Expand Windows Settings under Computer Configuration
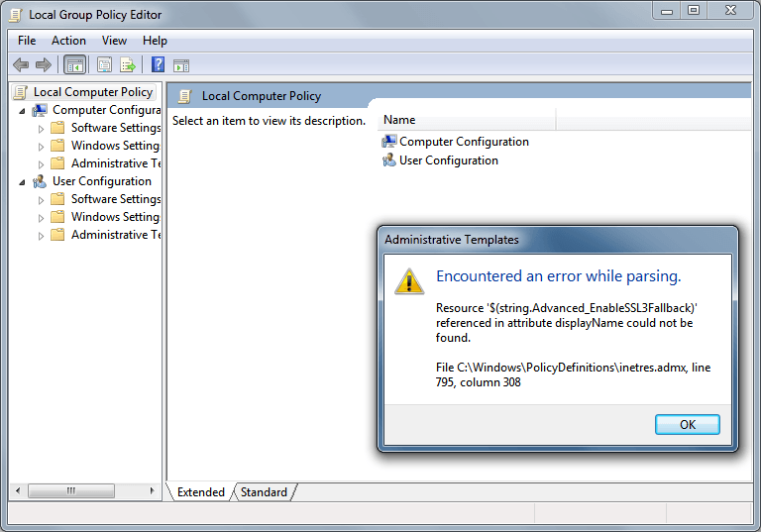Image resolution: width=761 pixels, height=532 pixels. pyautogui.click(x=41, y=147)
